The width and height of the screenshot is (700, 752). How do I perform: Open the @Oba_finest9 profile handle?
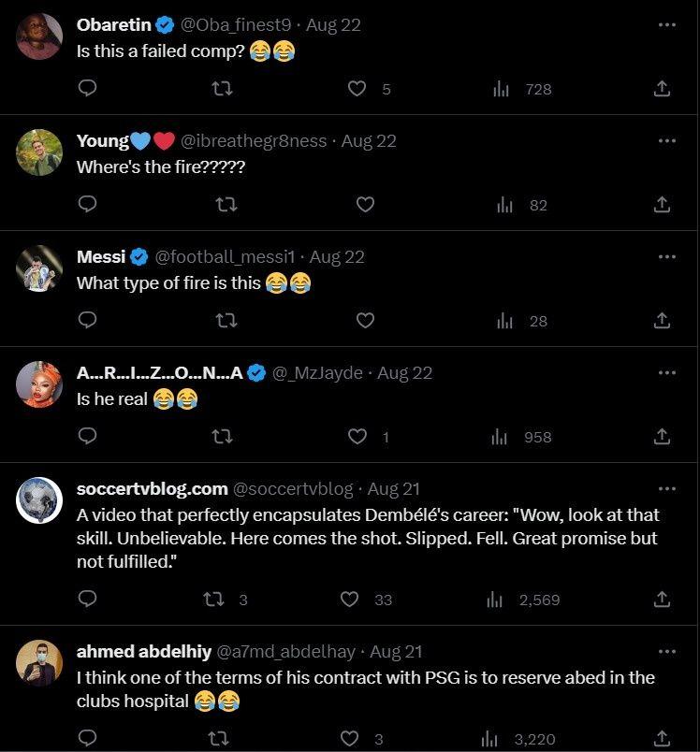229,25
